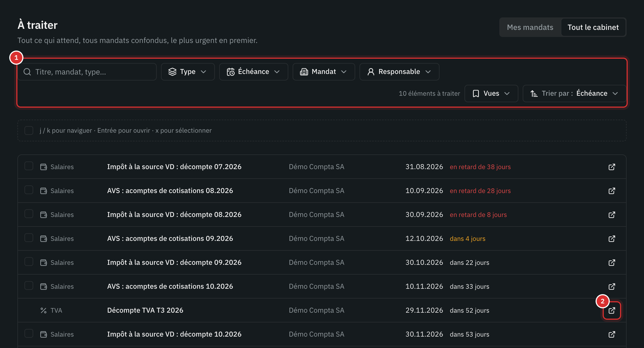644x348 pixels.
Task: Tick the AVS acomptes 09.2026 checkbox
Action: pos(29,238)
